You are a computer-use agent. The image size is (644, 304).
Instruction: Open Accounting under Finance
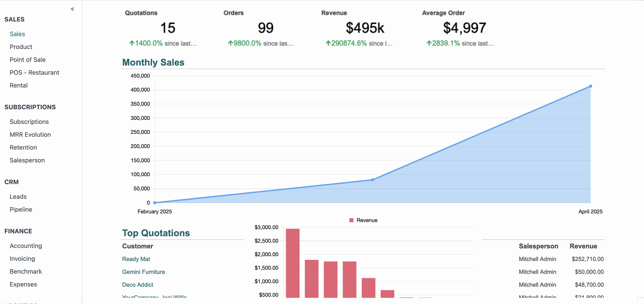click(x=26, y=246)
